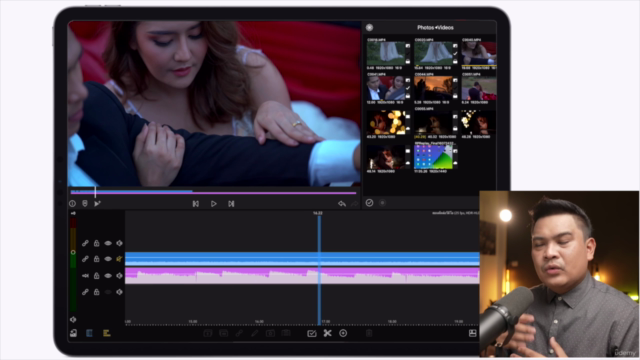Mute the bottom track audio
640x360 pixels.
[119, 292]
